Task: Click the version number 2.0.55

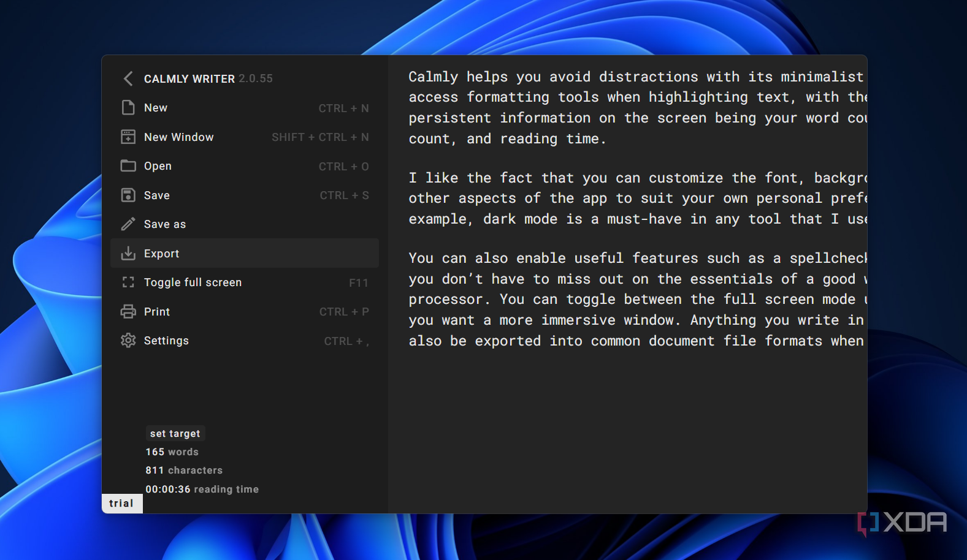Action: (x=256, y=78)
